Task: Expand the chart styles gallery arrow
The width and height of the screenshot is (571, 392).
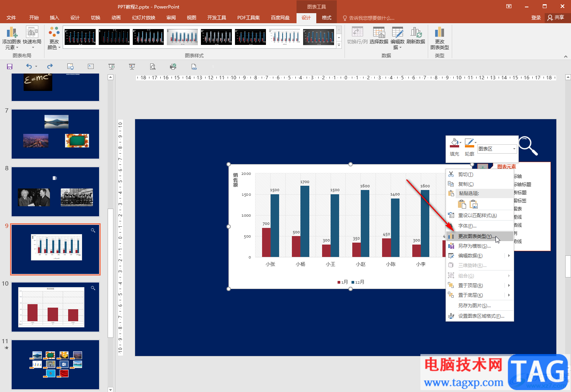Action: (x=339, y=45)
